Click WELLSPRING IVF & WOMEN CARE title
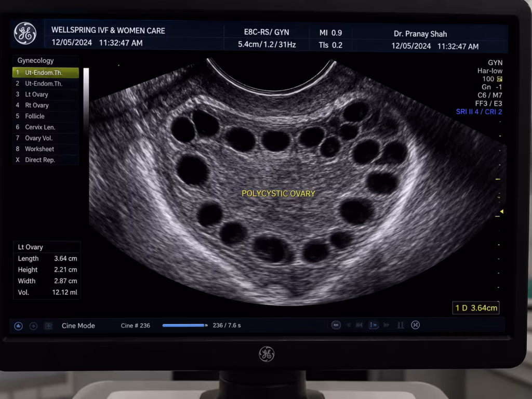 (x=108, y=31)
